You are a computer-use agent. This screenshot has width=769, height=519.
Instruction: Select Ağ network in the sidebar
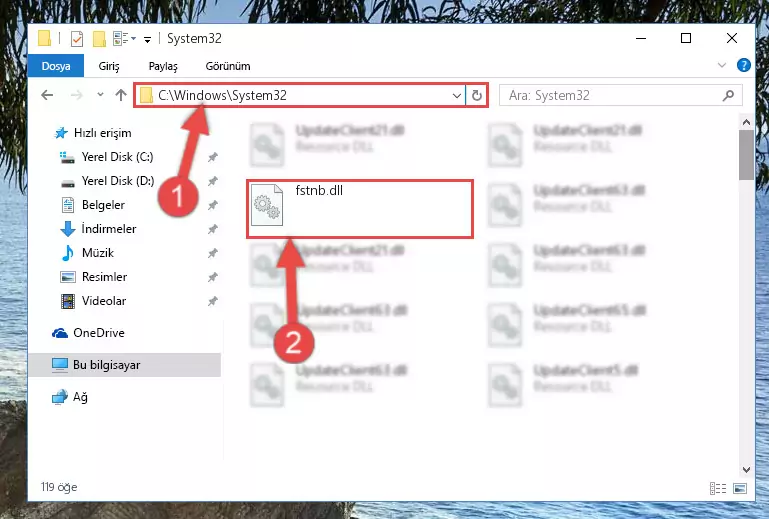pos(80,397)
